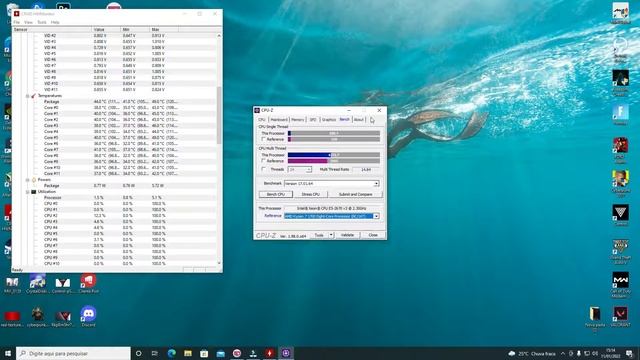Open the Tools menu in HWMonitor

(42, 22)
